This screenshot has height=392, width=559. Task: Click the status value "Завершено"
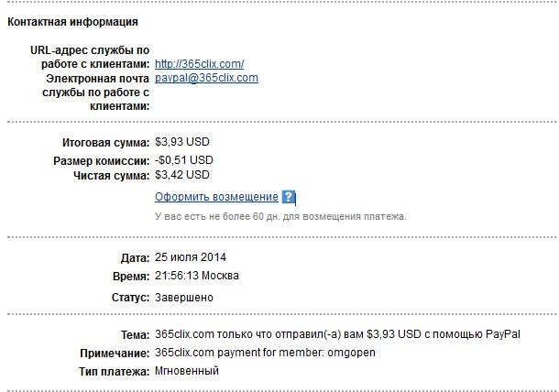point(184,298)
